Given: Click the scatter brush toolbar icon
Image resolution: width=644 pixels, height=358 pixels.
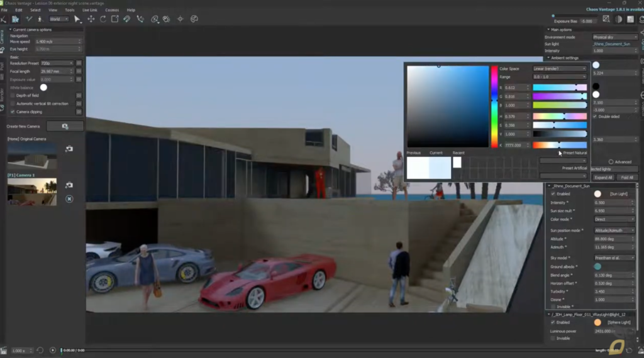Looking at the screenshot, I should (155, 19).
